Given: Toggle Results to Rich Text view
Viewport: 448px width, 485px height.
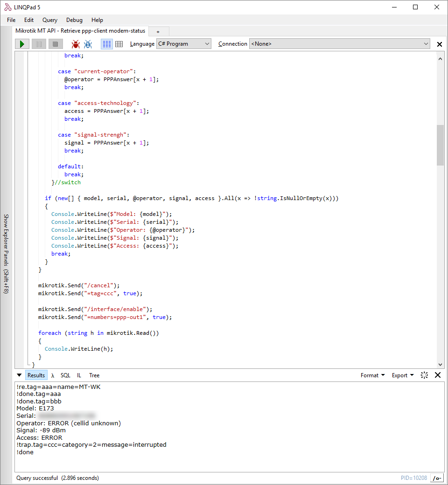Looking at the screenshot, I should (106, 44).
